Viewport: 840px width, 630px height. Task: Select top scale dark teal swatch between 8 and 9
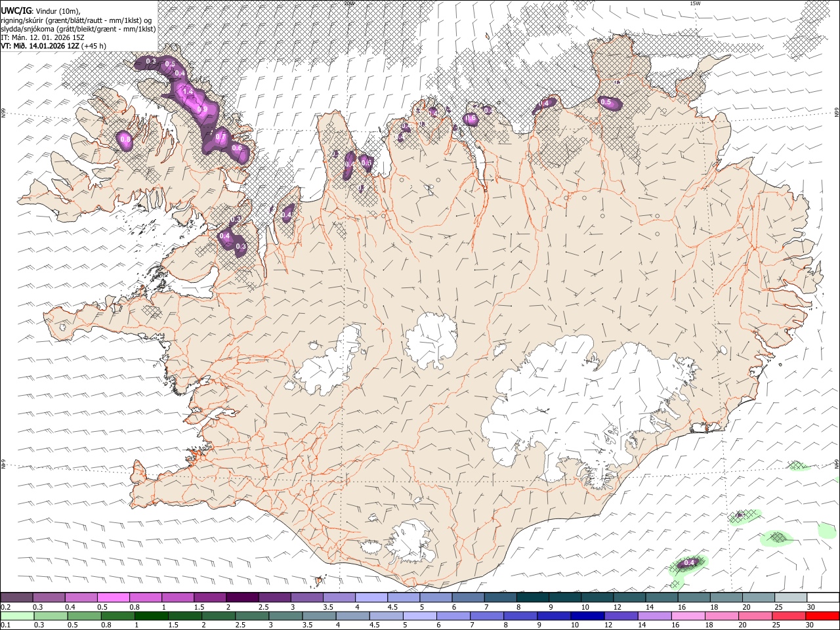click(x=532, y=597)
